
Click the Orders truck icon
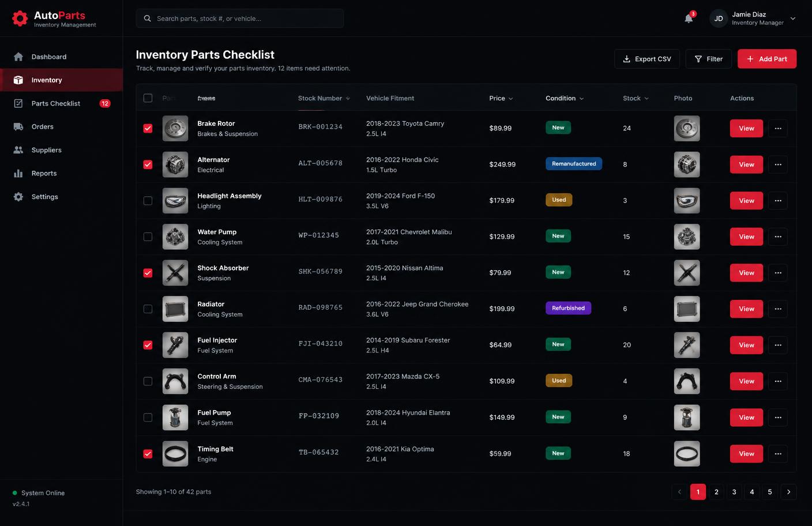click(x=18, y=126)
